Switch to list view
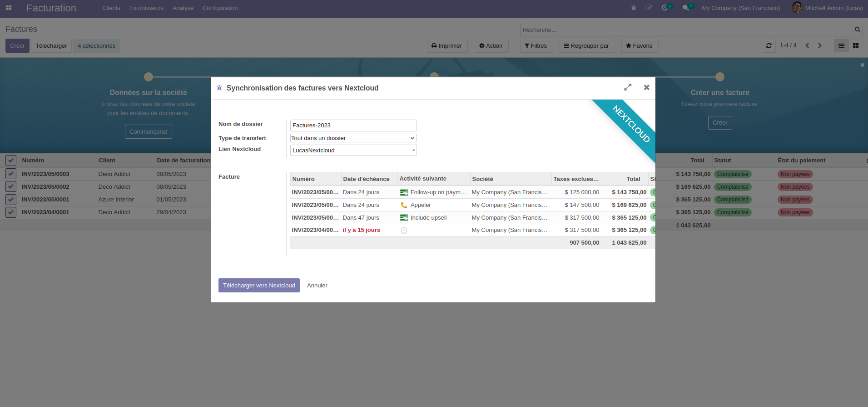 tap(841, 45)
